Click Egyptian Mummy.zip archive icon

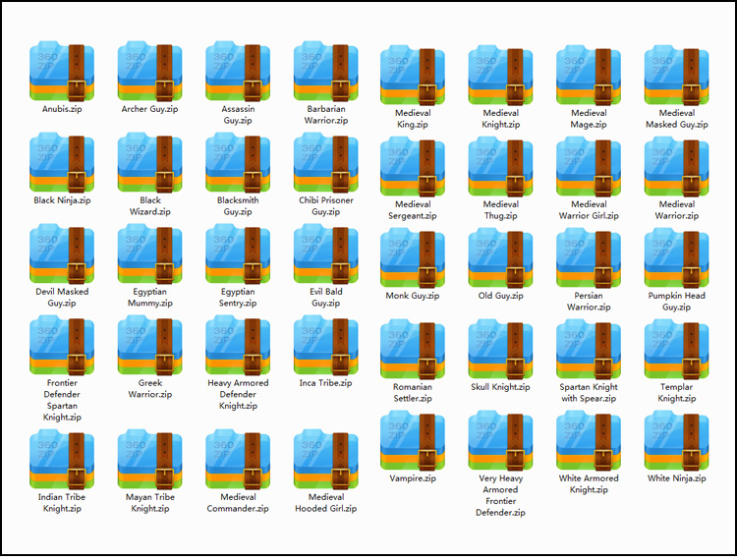(x=150, y=253)
